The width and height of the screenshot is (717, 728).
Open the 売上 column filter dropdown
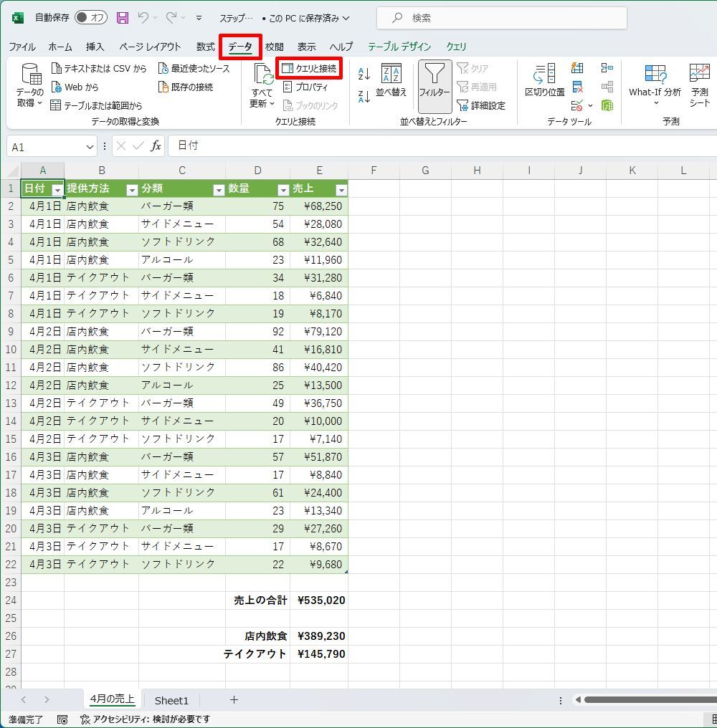[341, 190]
